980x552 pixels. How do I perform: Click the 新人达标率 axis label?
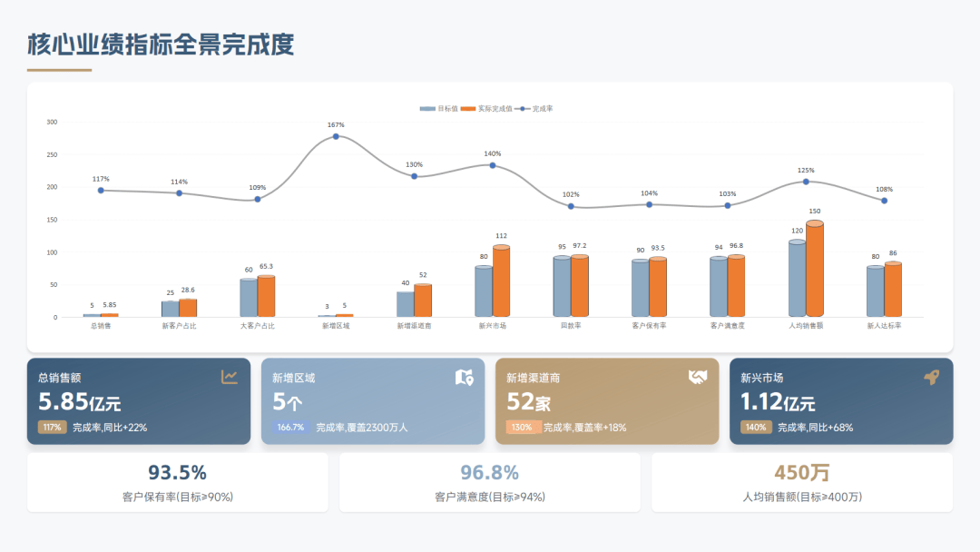coord(884,325)
